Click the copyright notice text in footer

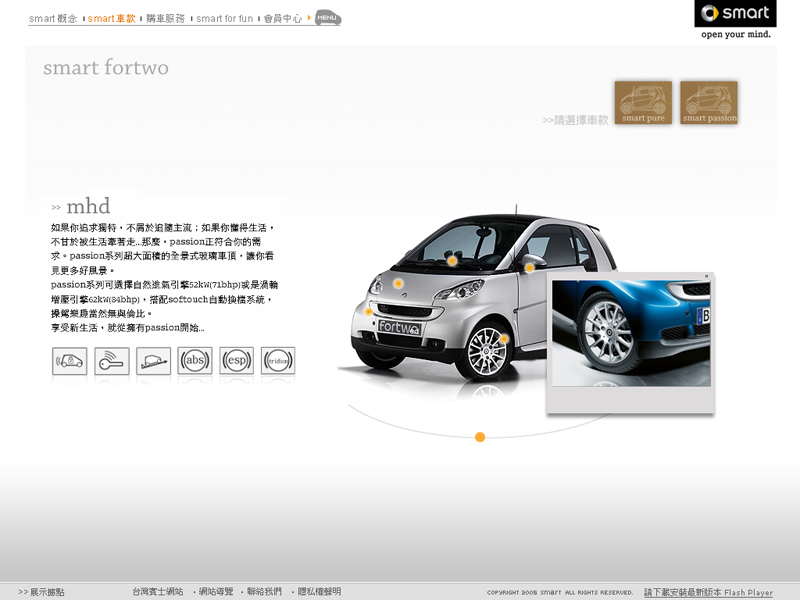tap(560, 592)
